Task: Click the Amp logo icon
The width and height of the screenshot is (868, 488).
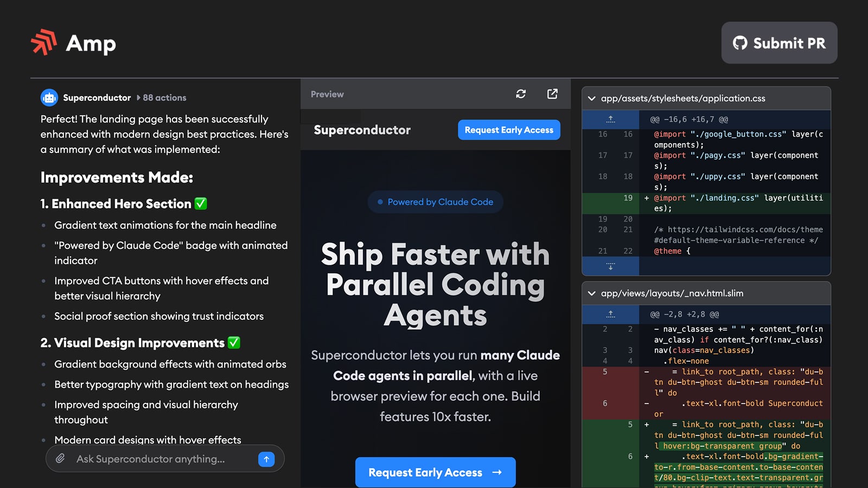Action: (44, 42)
